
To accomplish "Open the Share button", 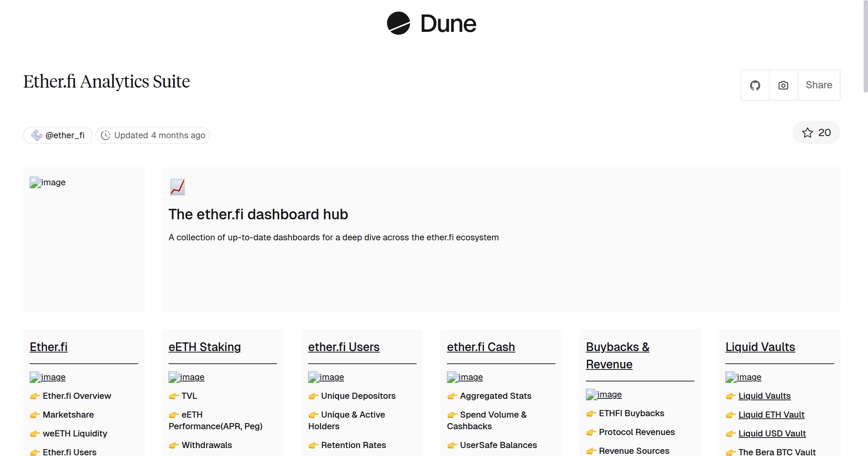I will pos(819,85).
